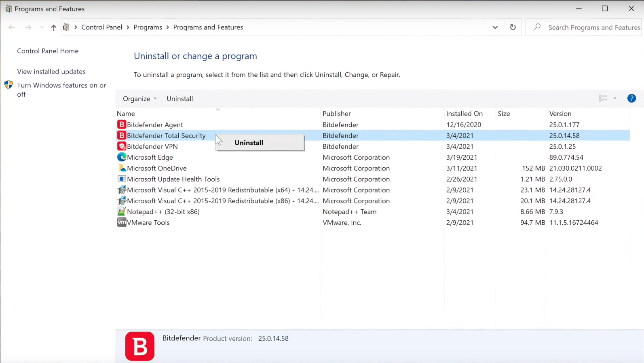
Task: Refresh the Programs and Features list
Action: [513, 27]
